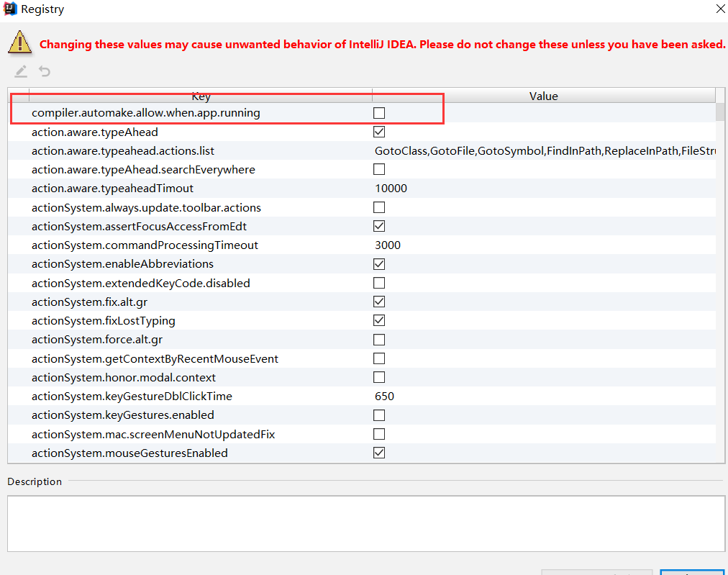Click the blue highlighted button at bottom right
The height and width of the screenshot is (575, 728).
coord(693,571)
